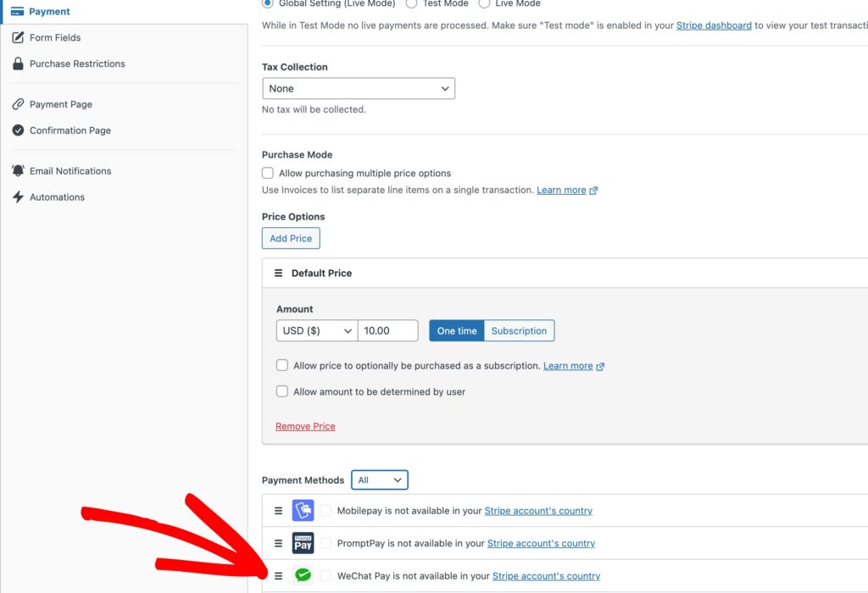Click the 10.00 amount input field
This screenshot has height=593, width=868.
click(388, 330)
